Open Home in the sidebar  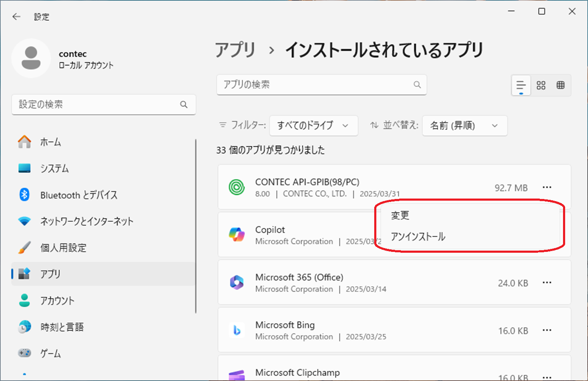[x=103, y=142]
